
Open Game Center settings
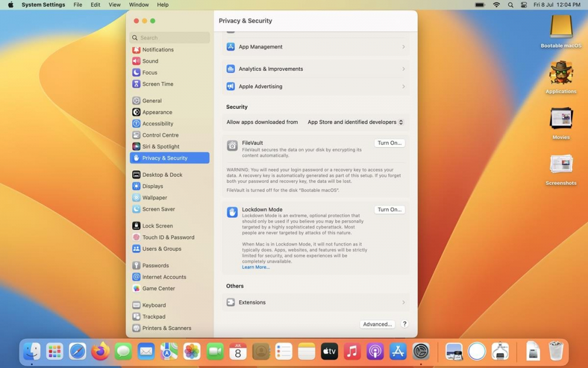pos(158,289)
